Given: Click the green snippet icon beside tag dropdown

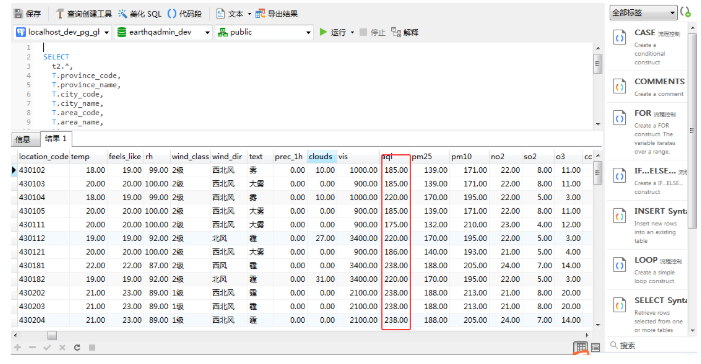Looking at the screenshot, I should click(x=686, y=12).
